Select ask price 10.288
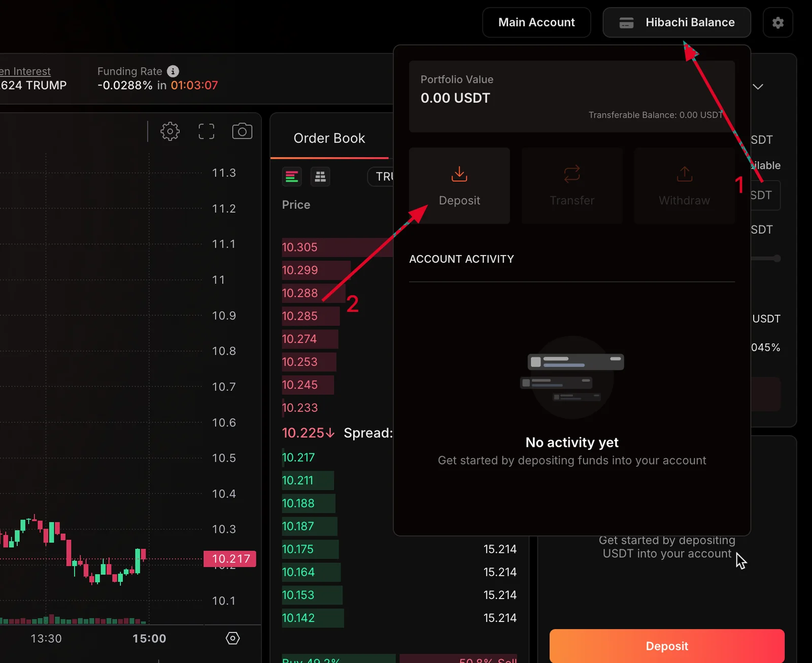This screenshot has height=663, width=812. pos(299,293)
